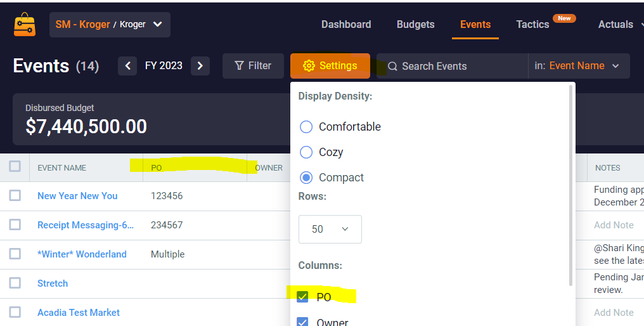The image size is (644, 326).
Task: Open the New Year New You event
Action: coord(77,196)
